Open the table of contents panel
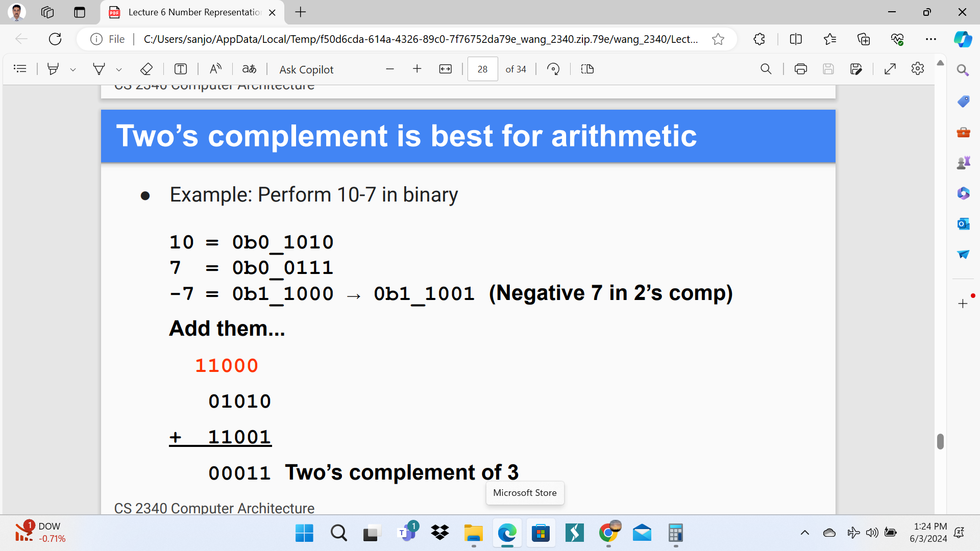Image resolution: width=980 pixels, height=551 pixels. (x=20, y=69)
